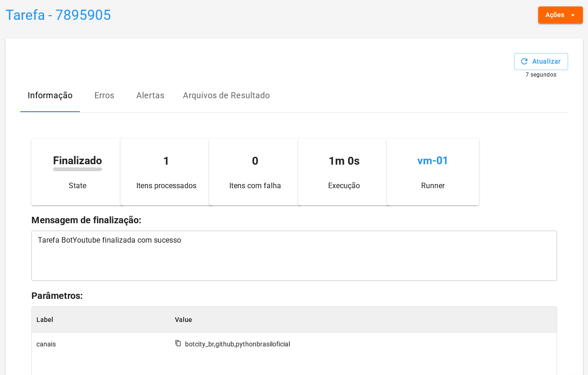The height and width of the screenshot is (375, 588).
Task: Switch to the Alertas tab
Action: pyautogui.click(x=150, y=95)
